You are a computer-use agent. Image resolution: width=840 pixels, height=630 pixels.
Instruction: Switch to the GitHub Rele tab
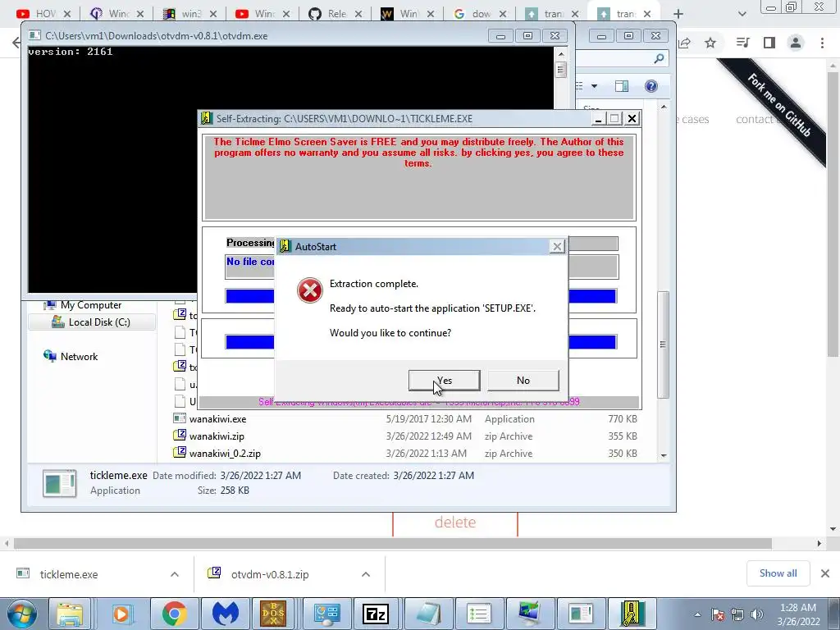click(x=335, y=14)
